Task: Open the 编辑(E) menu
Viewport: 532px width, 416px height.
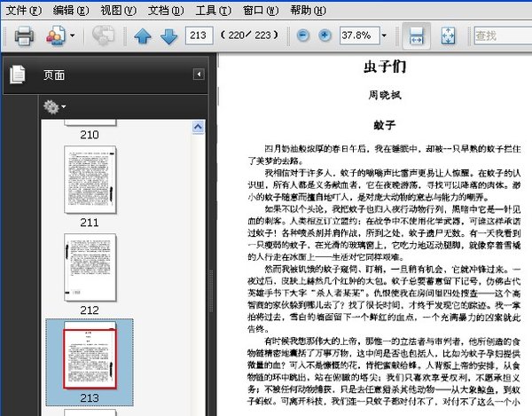Action: (71, 11)
